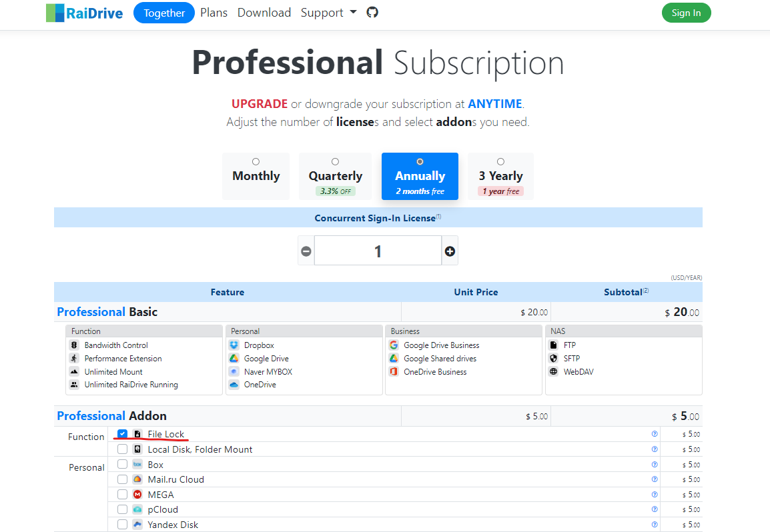Screen dimensions: 770x532
Task: Click Plans in the navigation bar
Action: (x=214, y=12)
